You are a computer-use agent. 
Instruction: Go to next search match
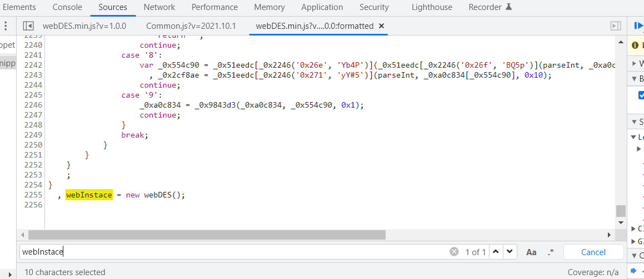(x=510, y=252)
